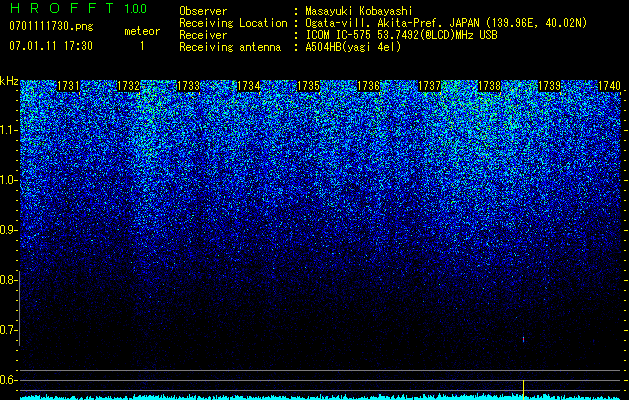Viewport: 629px width, 400px height.
Task: Click the 1.0 kHz axis label
Action: (x=8, y=180)
